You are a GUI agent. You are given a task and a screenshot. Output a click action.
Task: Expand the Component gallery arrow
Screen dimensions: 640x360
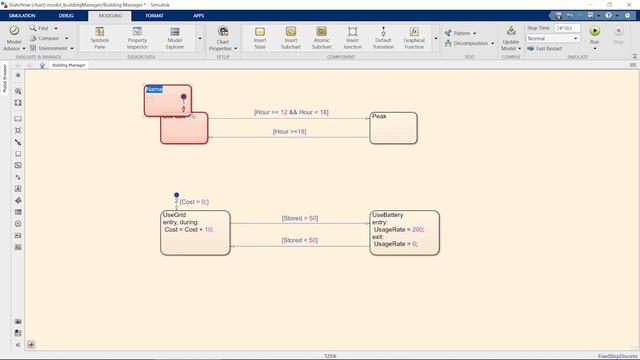436,38
